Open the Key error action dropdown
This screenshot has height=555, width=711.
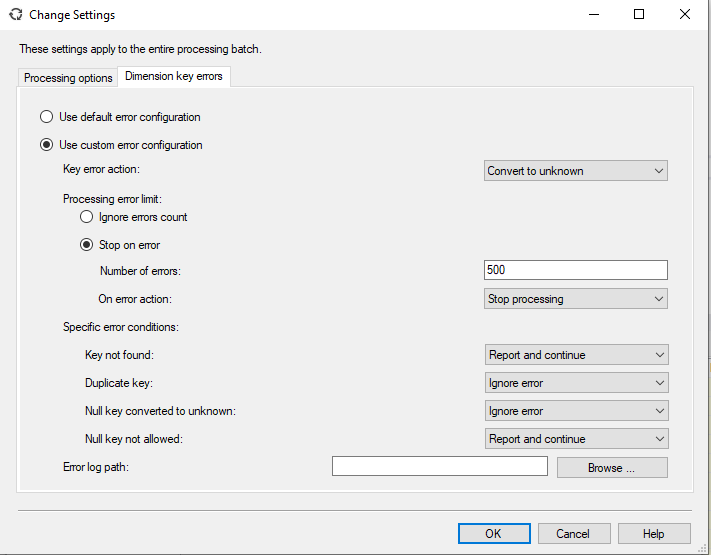coord(575,171)
